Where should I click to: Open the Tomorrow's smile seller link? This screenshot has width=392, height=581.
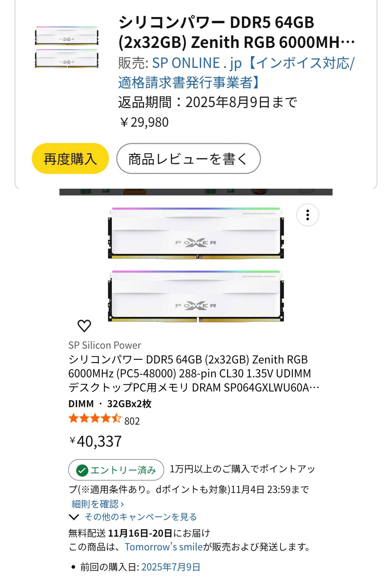point(163,547)
